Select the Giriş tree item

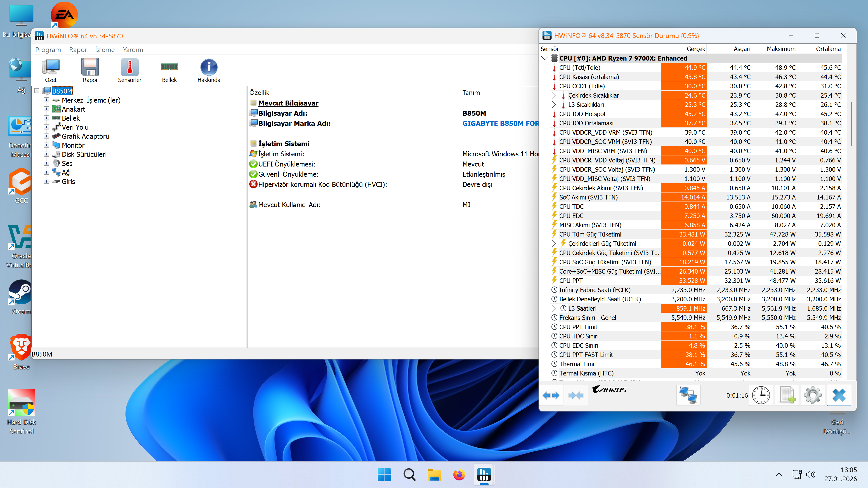pos(68,181)
